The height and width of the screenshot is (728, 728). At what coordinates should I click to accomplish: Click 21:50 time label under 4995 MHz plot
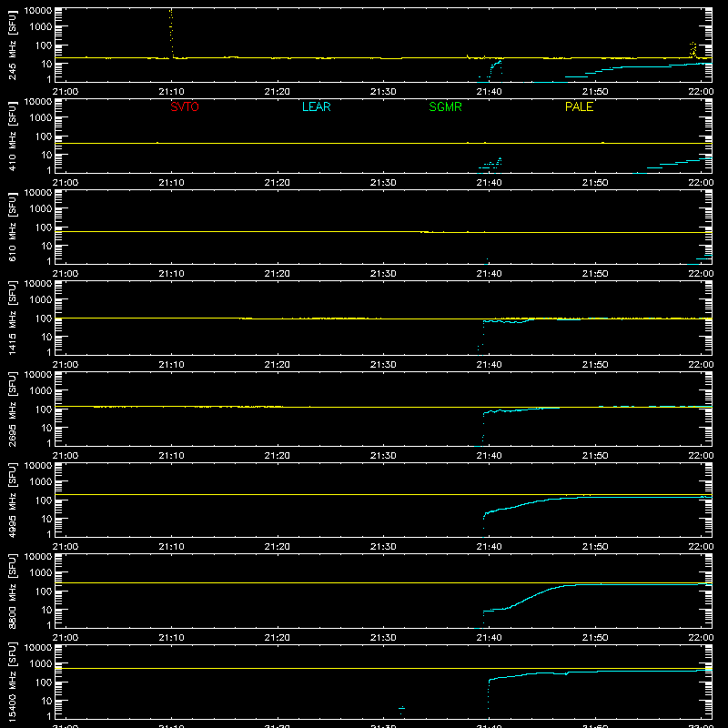[595, 547]
